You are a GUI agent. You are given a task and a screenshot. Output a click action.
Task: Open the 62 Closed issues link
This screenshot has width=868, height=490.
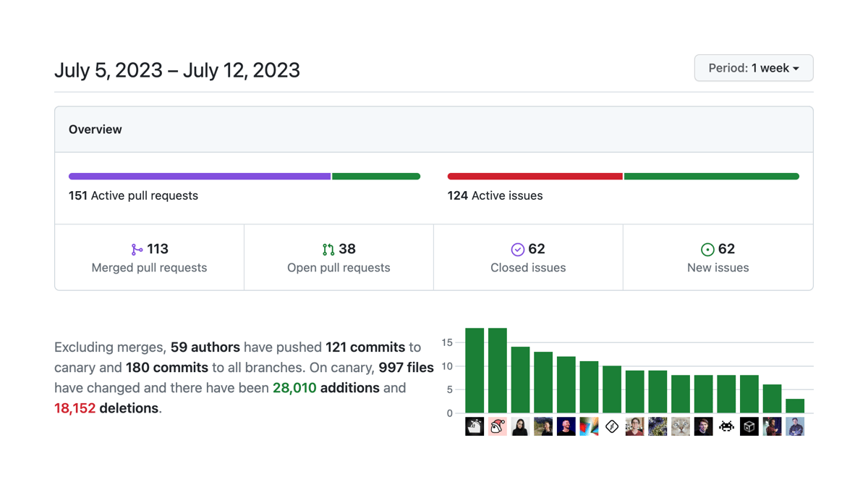click(x=528, y=258)
